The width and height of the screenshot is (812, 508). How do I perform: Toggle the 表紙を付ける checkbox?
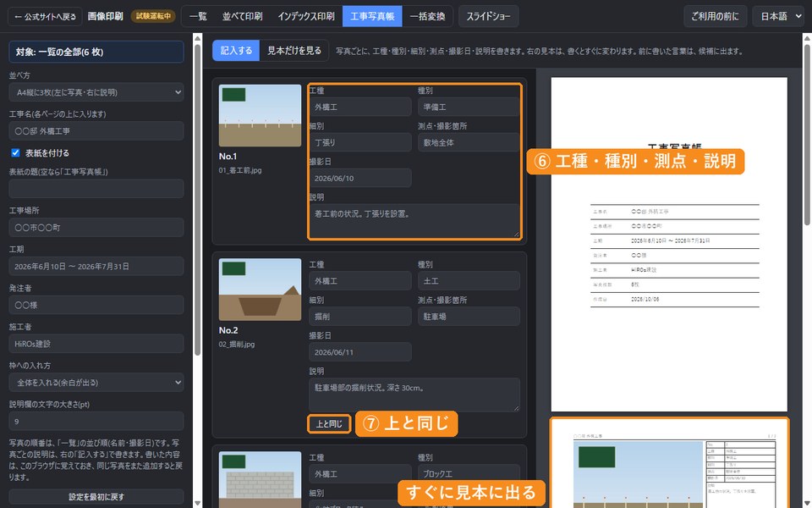click(15, 153)
